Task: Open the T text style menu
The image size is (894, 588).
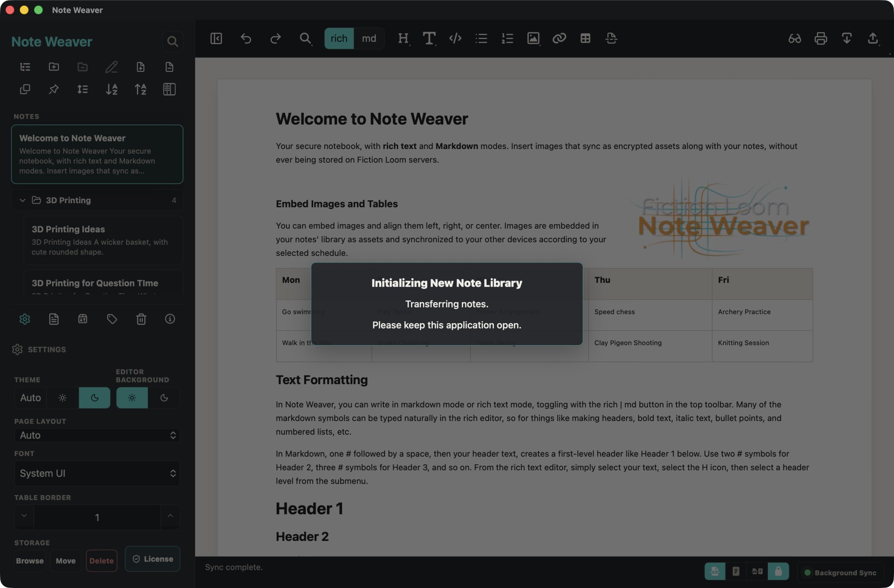Action: (429, 38)
